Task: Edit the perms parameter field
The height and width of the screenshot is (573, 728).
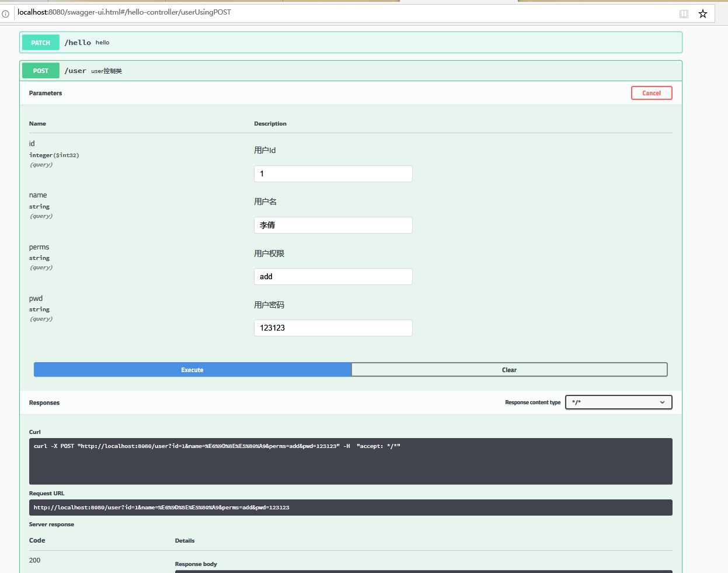Action: (x=333, y=276)
